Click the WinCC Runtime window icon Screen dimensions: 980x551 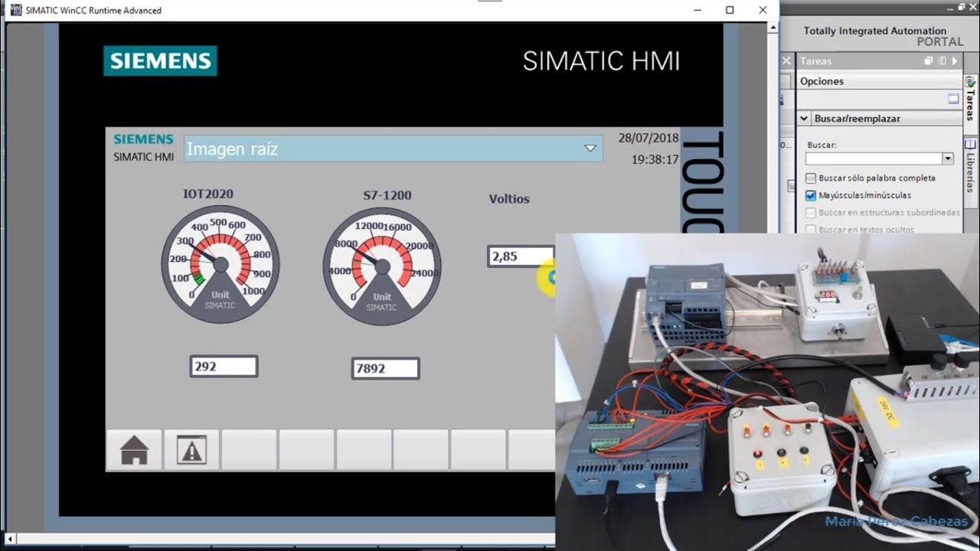point(15,10)
